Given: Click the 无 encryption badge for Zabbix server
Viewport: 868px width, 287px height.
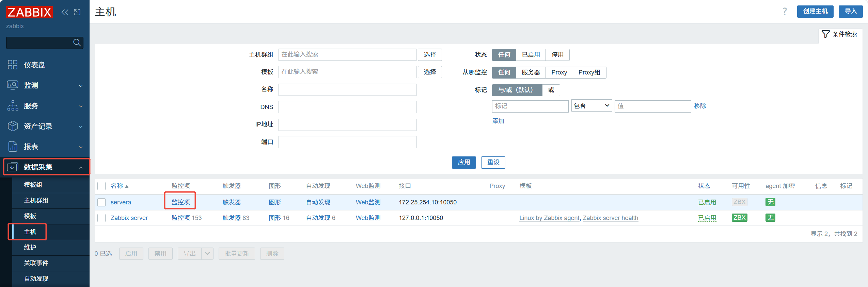Looking at the screenshot, I should click(x=770, y=218).
